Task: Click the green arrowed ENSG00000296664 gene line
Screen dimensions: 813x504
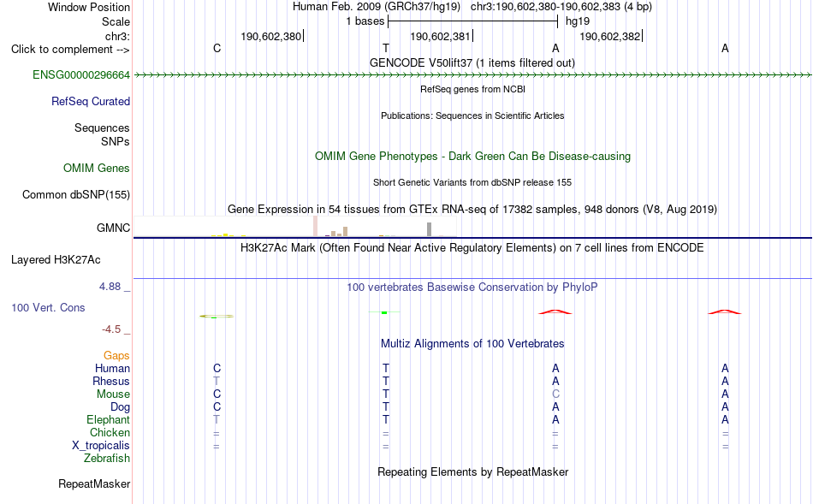Action: (472, 75)
